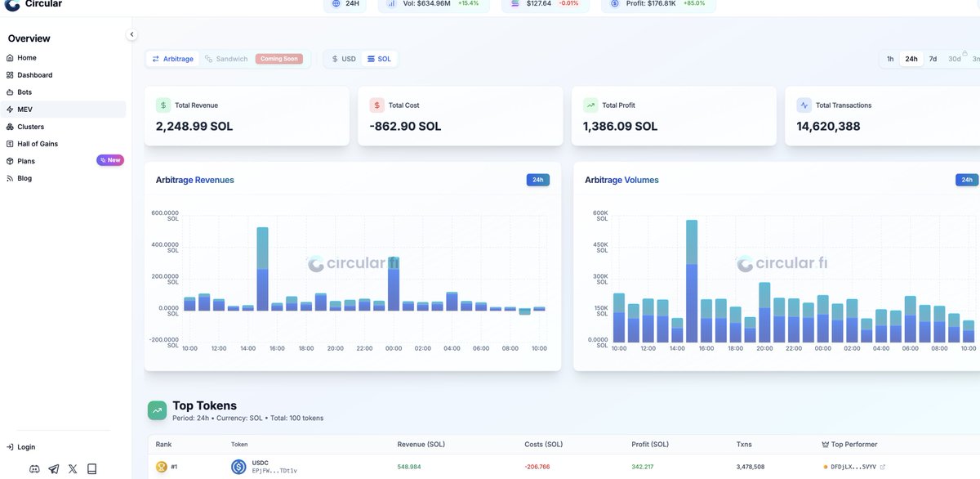The width and height of the screenshot is (980, 479).
Task: Select the Arbitrage mode toggle
Action: point(173,59)
